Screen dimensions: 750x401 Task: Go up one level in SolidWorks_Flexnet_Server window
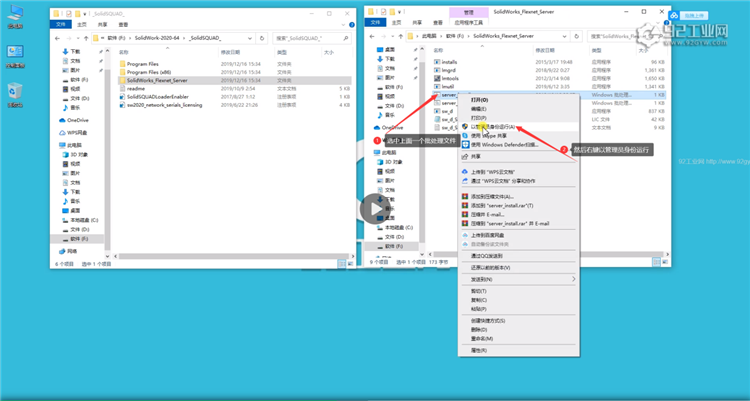[x=400, y=36]
